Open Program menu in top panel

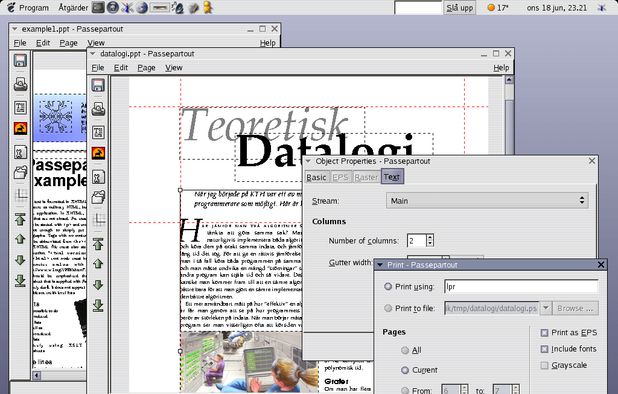[34, 7]
